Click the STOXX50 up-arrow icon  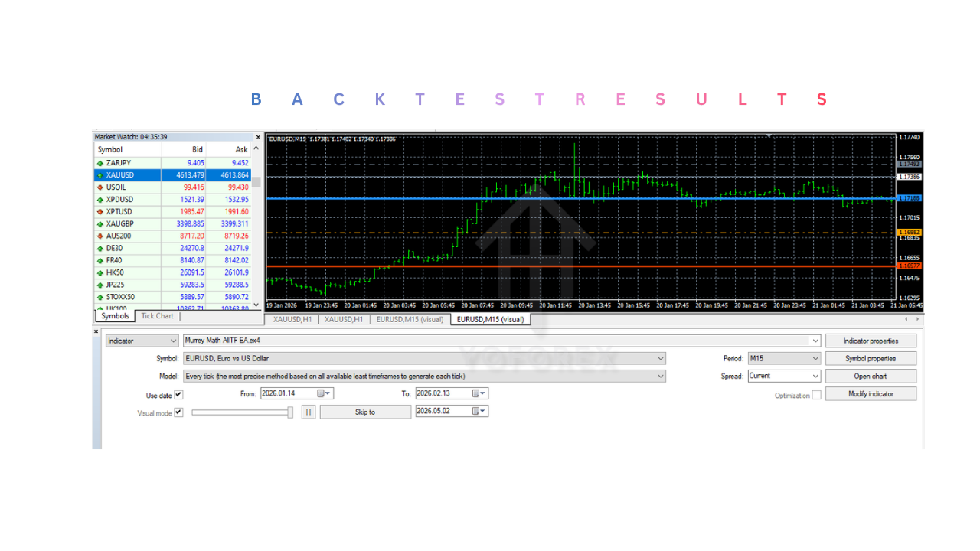[x=100, y=298]
